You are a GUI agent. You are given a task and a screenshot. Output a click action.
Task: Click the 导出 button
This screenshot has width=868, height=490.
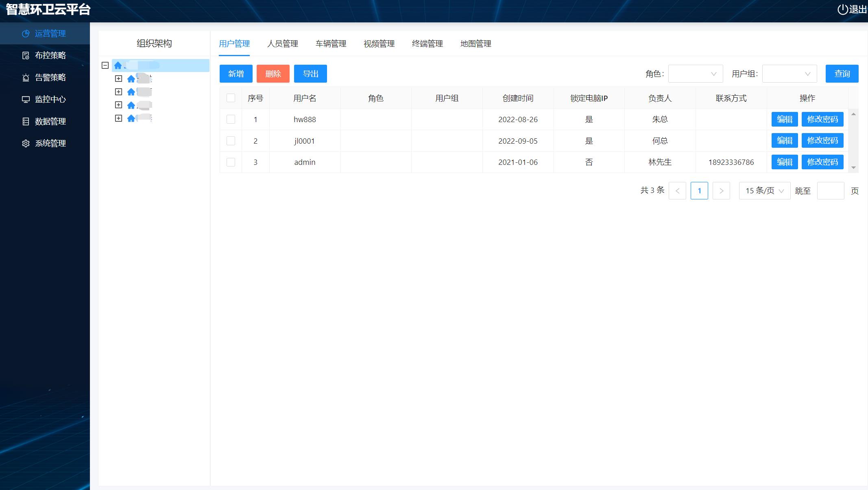310,74
